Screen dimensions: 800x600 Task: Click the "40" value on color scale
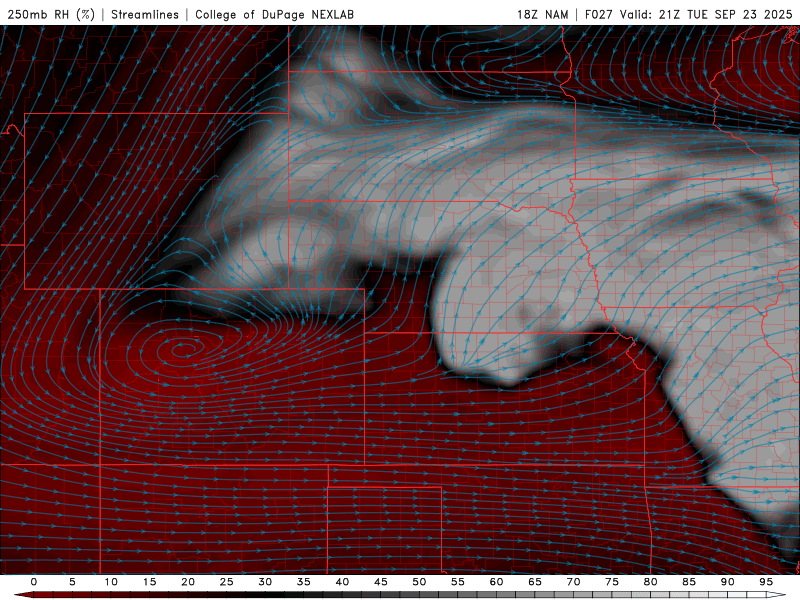(342, 582)
